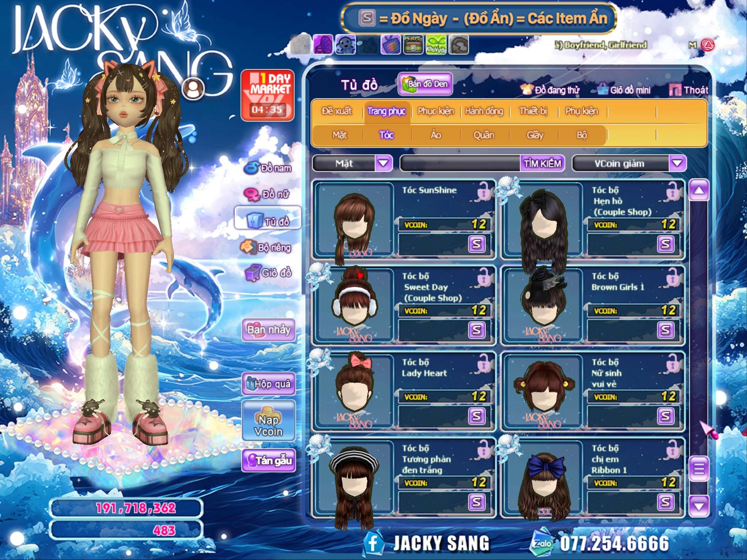Click the S icon on Tóc bộ Hẹn hò

pyautogui.click(x=666, y=244)
